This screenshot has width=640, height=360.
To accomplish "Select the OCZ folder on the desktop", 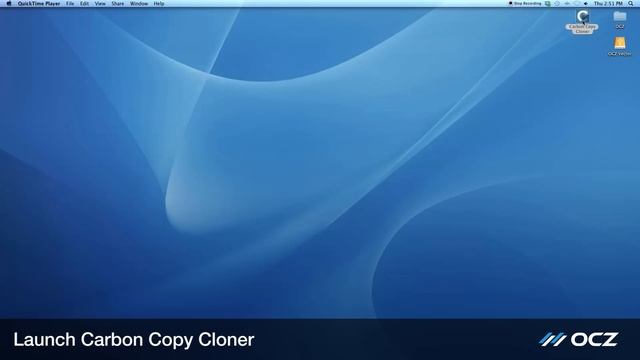I will pos(620,20).
